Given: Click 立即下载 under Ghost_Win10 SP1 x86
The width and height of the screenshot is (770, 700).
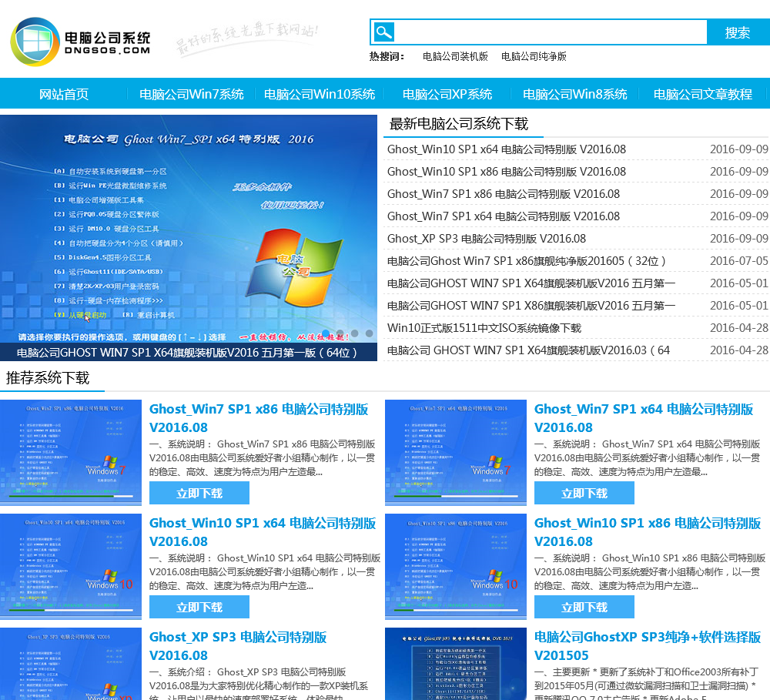Looking at the screenshot, I should click(x=584, y=607).
